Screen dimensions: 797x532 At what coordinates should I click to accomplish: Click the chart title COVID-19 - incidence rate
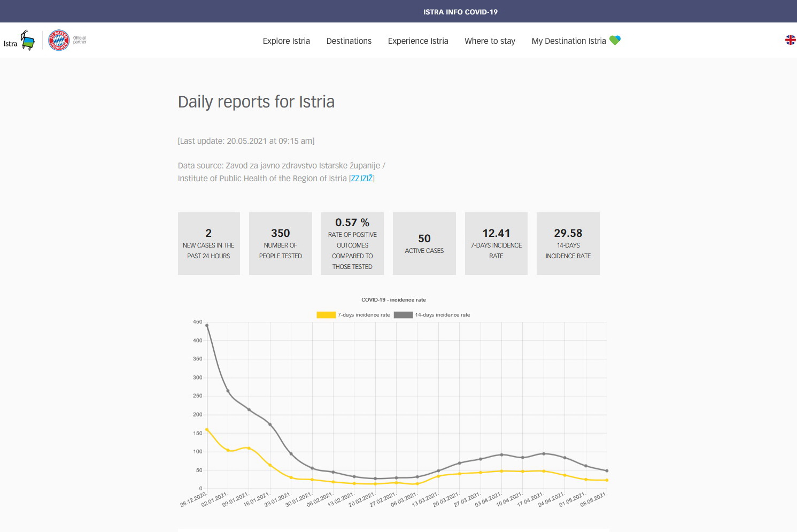[x=394, y=300]
